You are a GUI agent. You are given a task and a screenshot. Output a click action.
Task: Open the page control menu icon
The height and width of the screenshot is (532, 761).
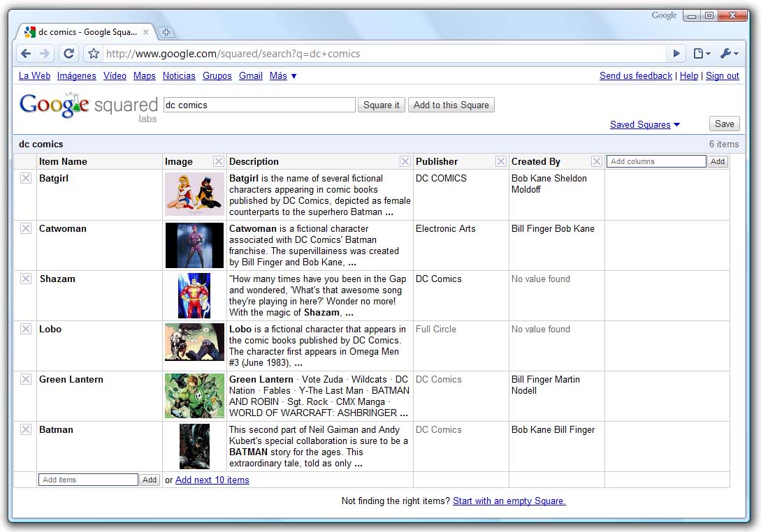click(702, 53)
